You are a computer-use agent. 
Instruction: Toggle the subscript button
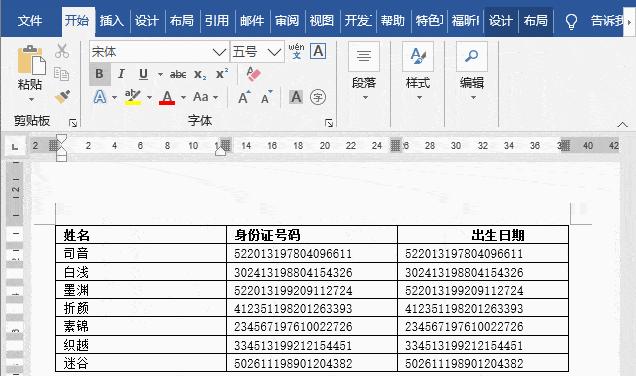click(200, 74)
